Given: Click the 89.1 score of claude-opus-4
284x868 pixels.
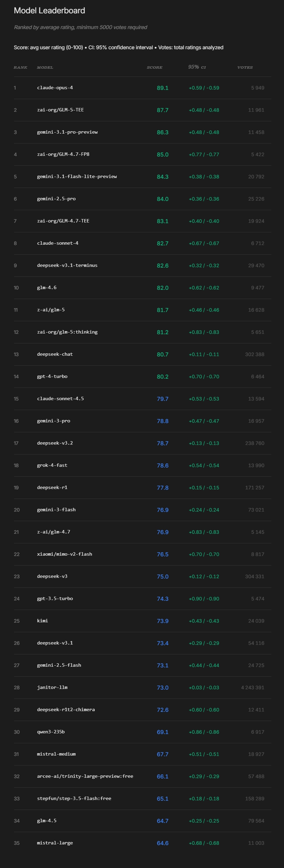Looking at the screenshot, I should pyautogui.click(x=163, y=88).
